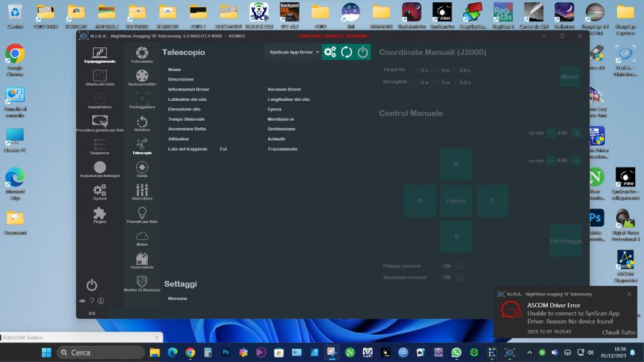Select the Fotocamera equipment icon
The width and height of the screenshot is (644, 362).
coord(142,55)
